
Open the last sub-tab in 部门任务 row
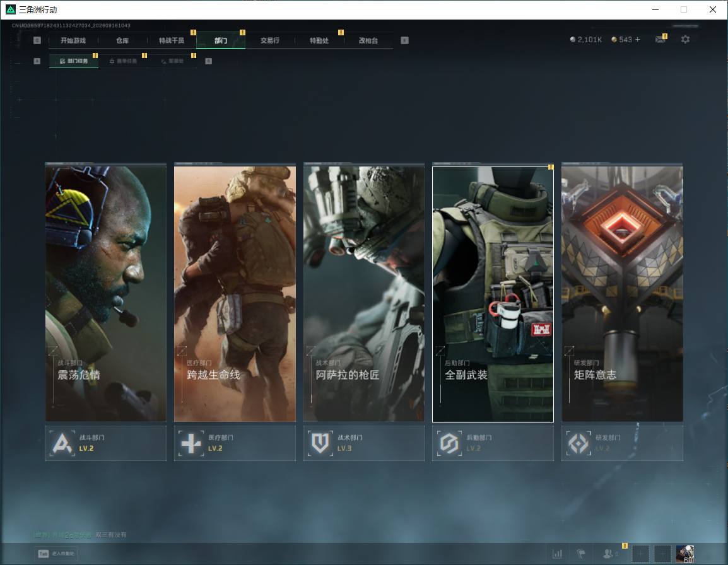[172, 61]
